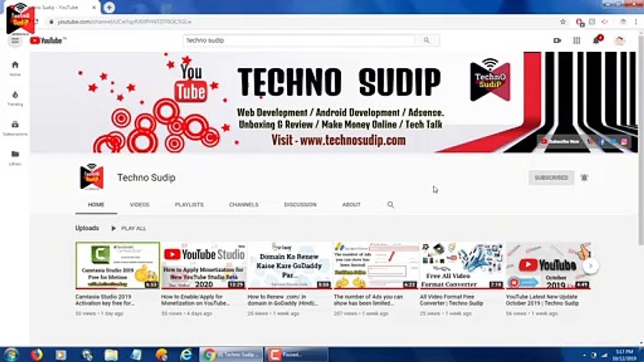
Task: Switch to the Channels tab
Action: [x=244, y=205]
